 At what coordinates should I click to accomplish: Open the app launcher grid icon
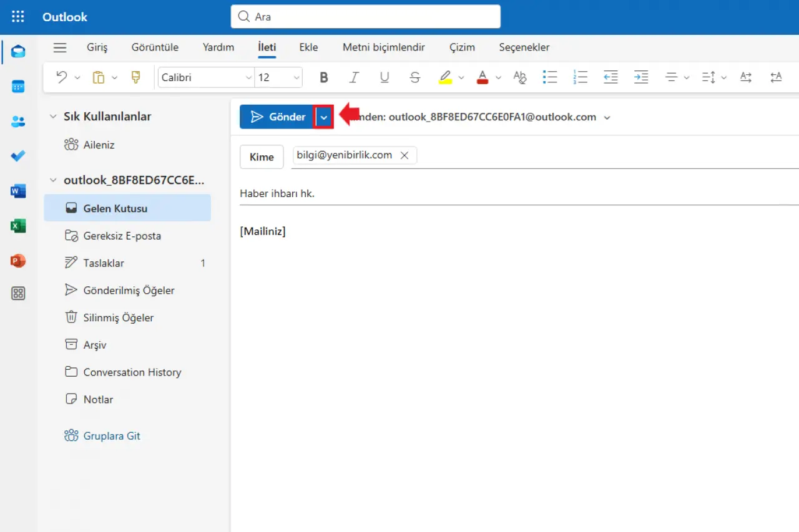(x=18, y=17)
